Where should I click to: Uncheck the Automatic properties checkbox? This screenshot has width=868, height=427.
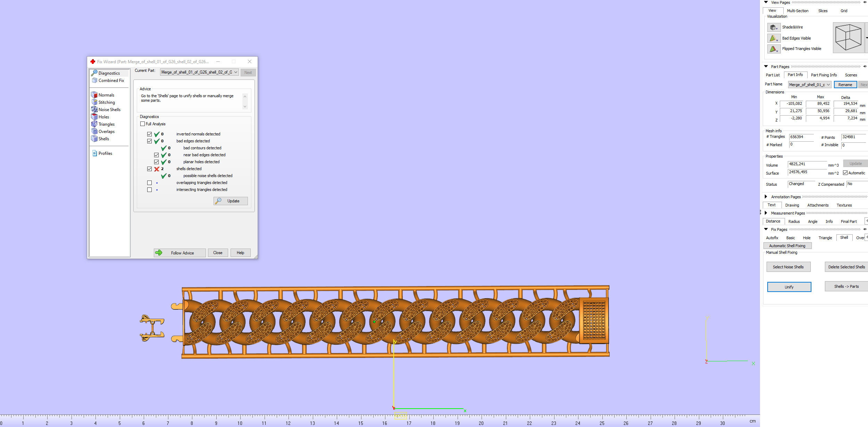pyautogui.click(x=845, y=173)
